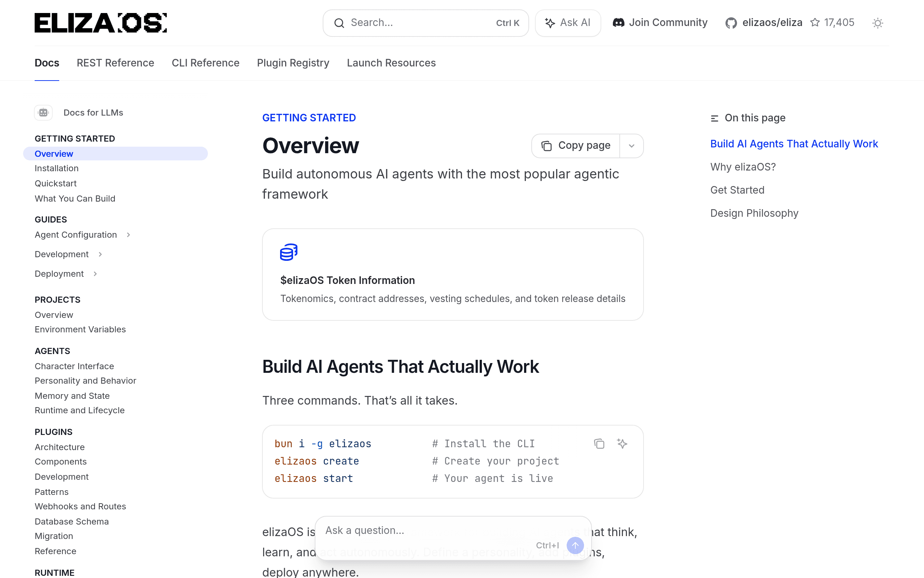Jump to Design Philosophy section

(x=754, y=213)
